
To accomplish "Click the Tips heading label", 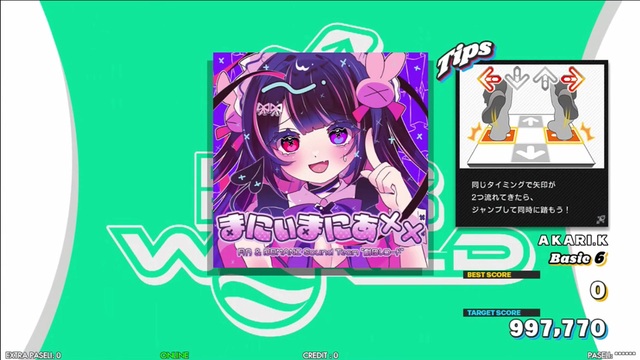I will 465,58.
